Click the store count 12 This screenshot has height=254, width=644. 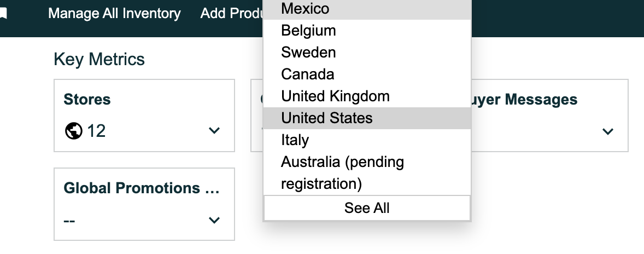click(x=97, y=131)
